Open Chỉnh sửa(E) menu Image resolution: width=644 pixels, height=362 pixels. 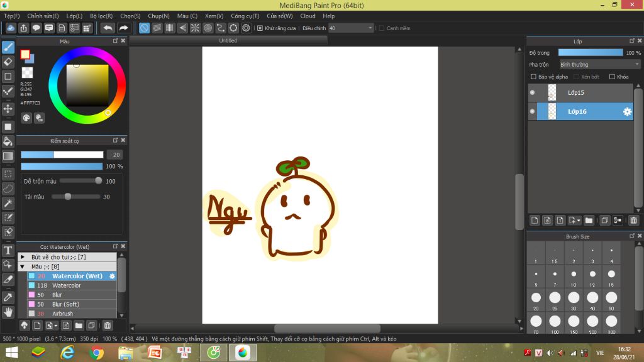(43, 16)
